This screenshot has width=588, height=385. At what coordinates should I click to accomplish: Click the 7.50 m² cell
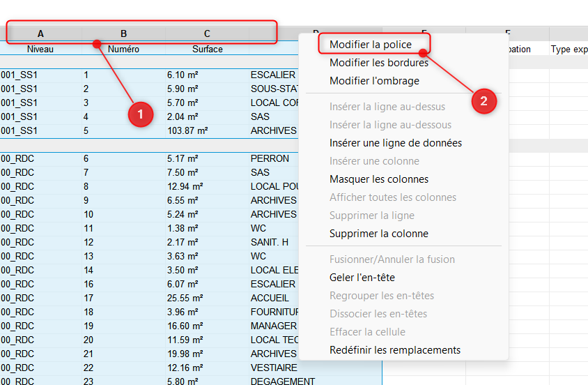pyautogui.click(x=207, y=172)
